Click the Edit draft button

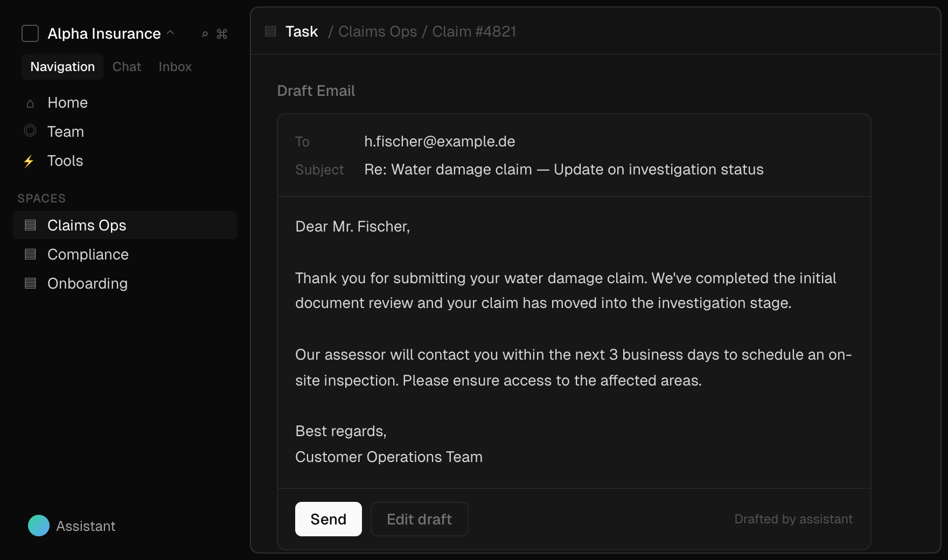419,519
